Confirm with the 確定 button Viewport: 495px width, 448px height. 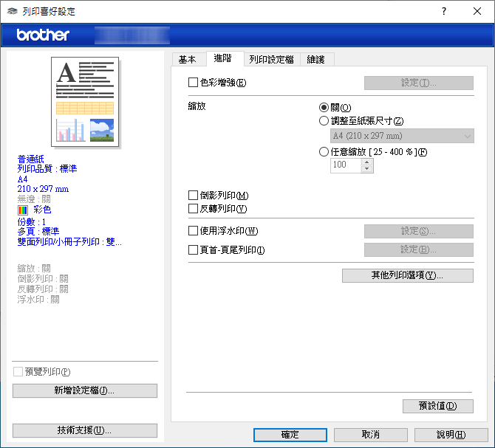tap(290, 435)
